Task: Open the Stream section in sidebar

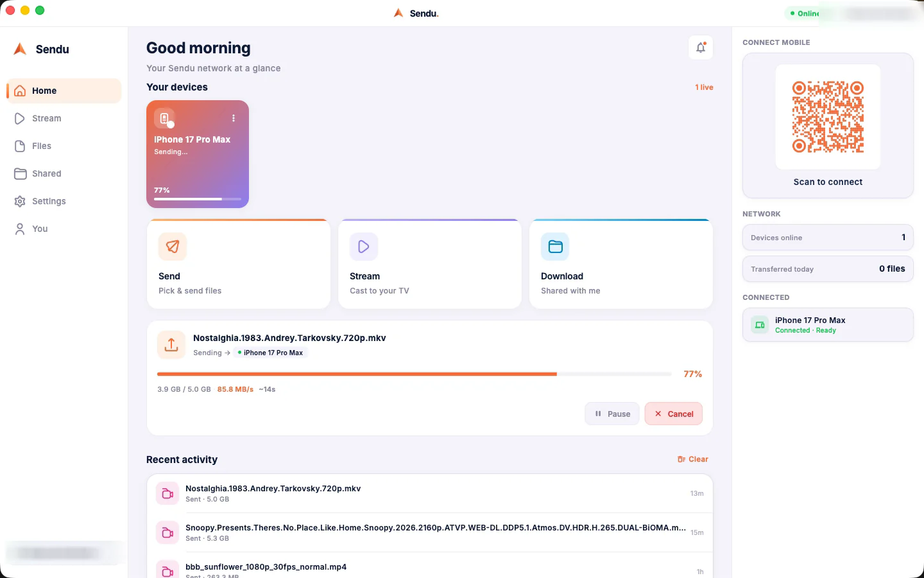Action: (64, 118)
